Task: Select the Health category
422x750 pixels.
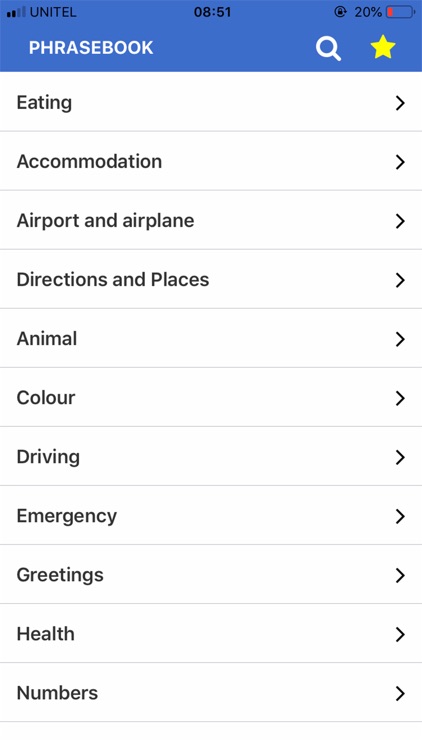Action: point(211,634)
